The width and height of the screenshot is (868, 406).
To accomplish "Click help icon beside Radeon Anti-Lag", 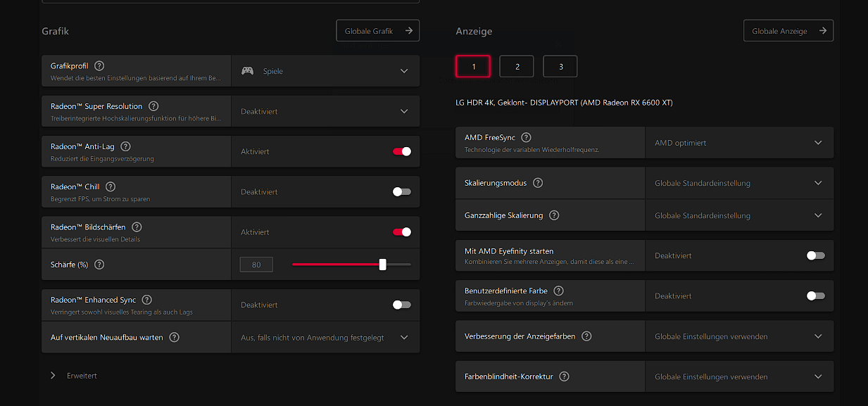I will click(125, 146).
